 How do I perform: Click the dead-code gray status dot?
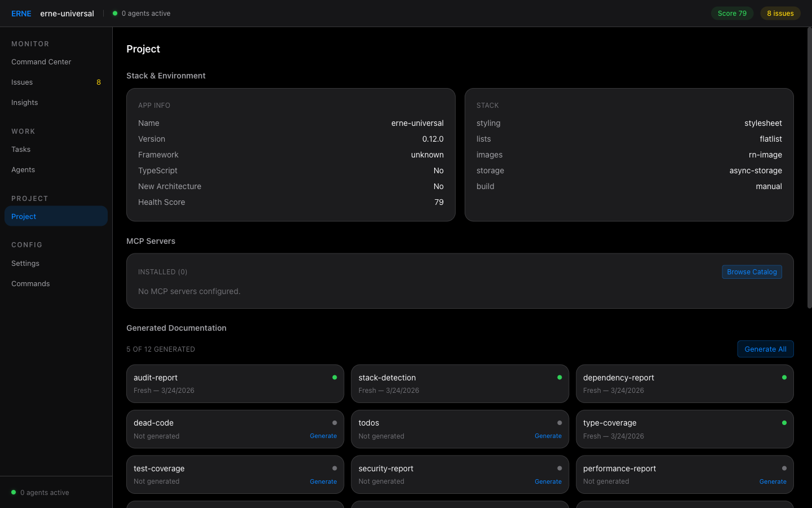334,423
